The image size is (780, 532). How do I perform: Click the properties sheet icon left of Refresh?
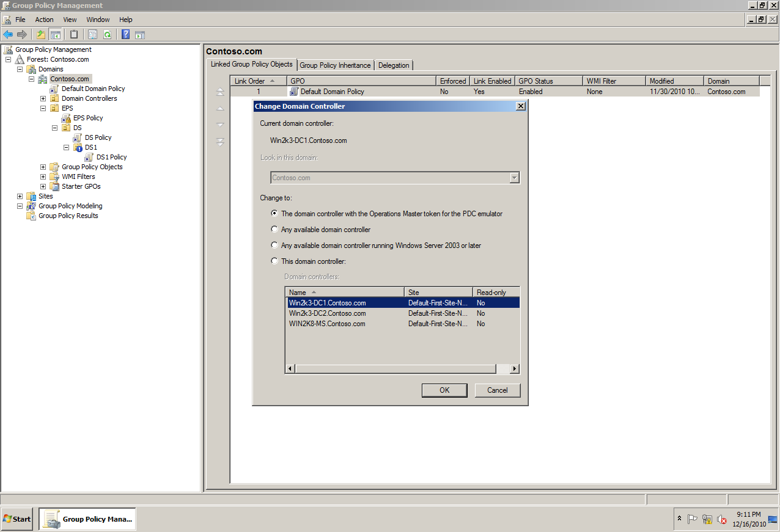click(x=92, y=34)
